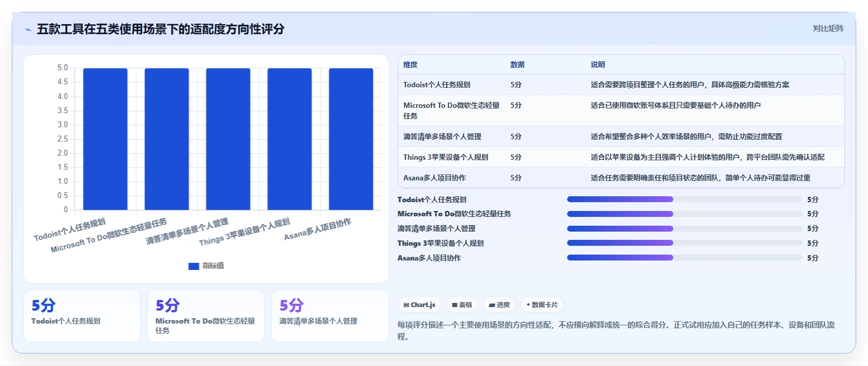Image resolution: width=868 pixels, height=366 pixels.
Task: Click the Things 3苹果设备个人规划 progress bar
Action: pyautogui.click(x=684, y=243)
